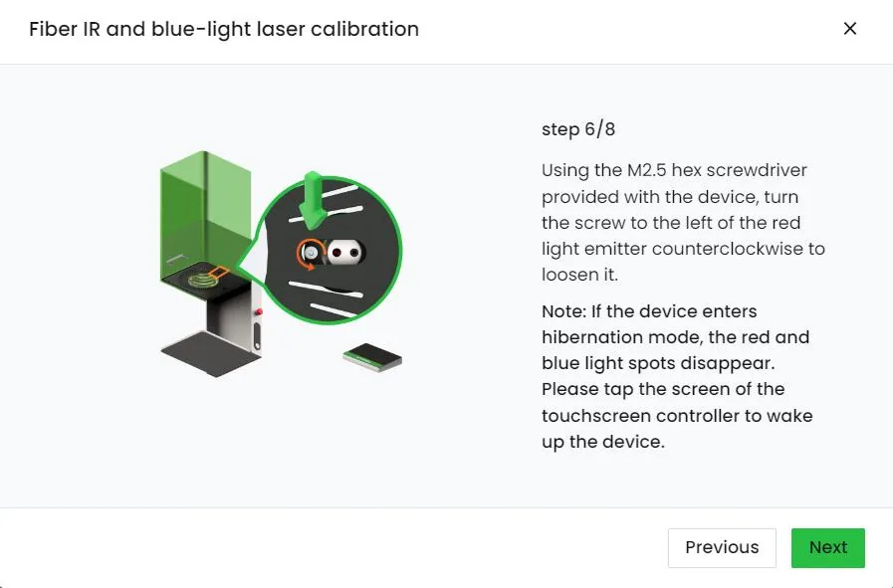This screenshot has height=588, width=893.
Task: Click the 'step 6/8' progress label
Action: pos(578,129)
